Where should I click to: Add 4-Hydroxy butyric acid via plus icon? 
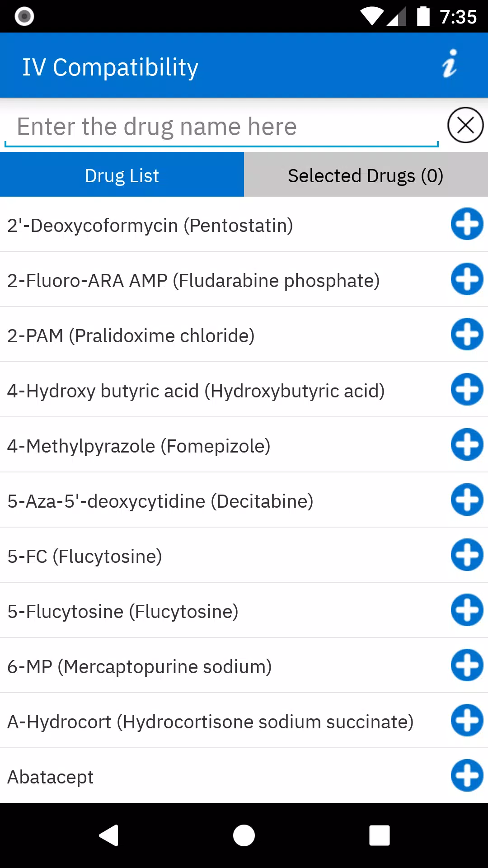(x=467, y=390)
